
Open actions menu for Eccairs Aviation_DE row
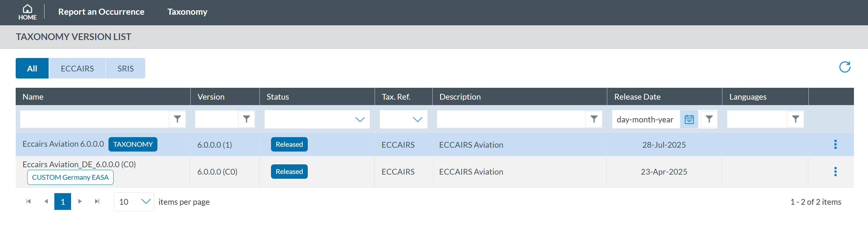[x=835, y=171]
